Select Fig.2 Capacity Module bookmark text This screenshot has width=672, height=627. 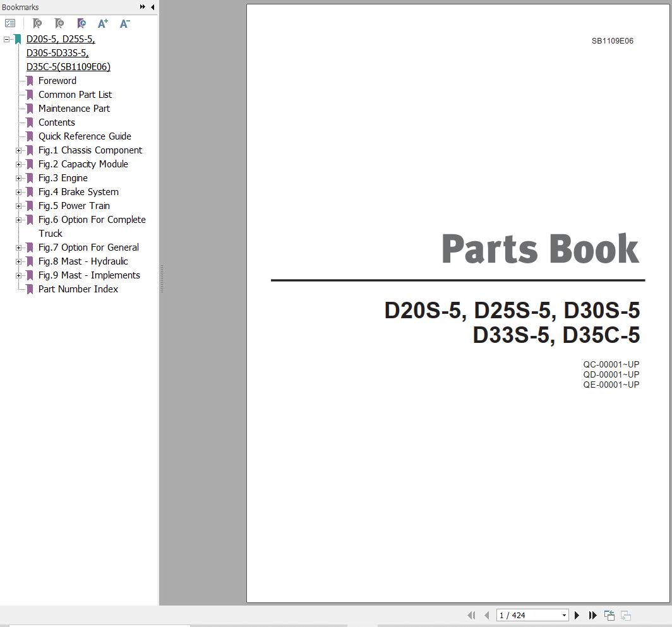coord(83,164)
